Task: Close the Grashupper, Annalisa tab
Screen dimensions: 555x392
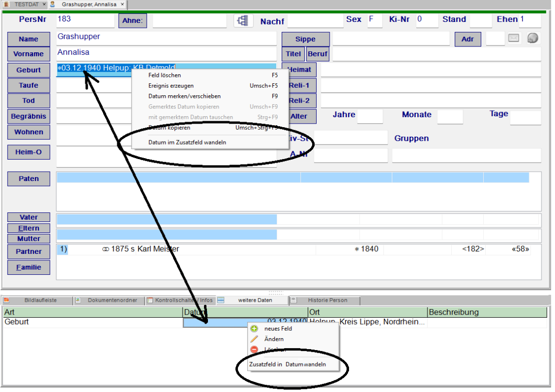Action: (x=123, y=4)
